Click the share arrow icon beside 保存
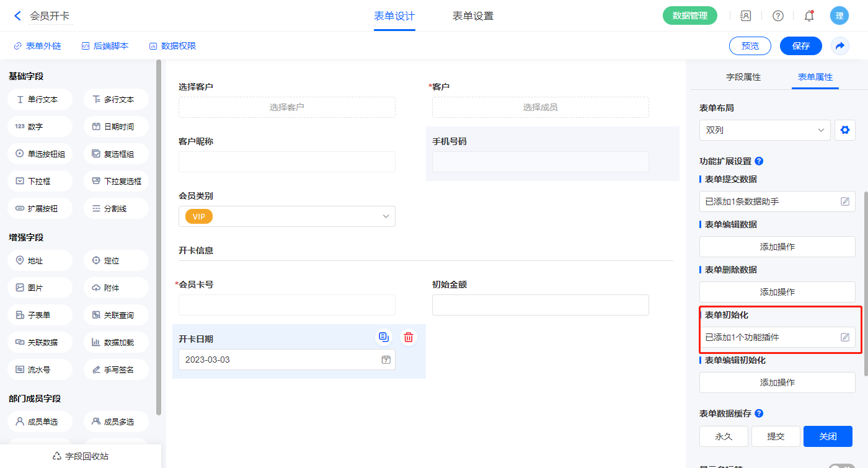 point(840,46)
